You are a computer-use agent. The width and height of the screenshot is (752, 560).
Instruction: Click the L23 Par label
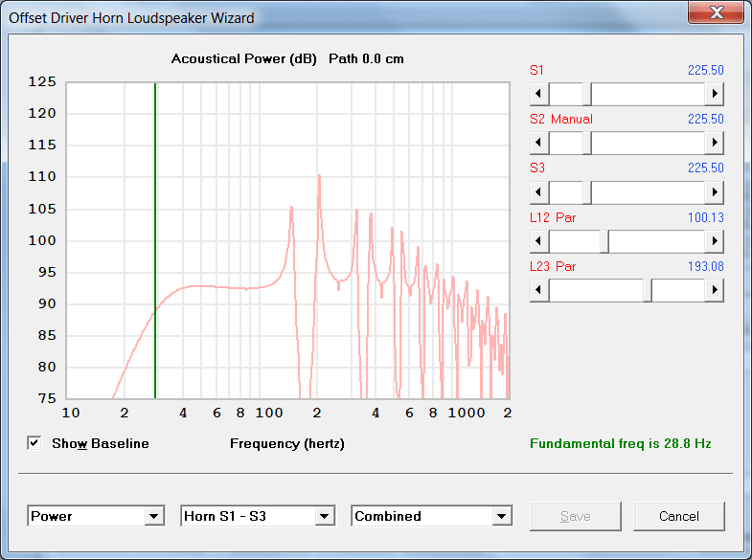(553, 266)
